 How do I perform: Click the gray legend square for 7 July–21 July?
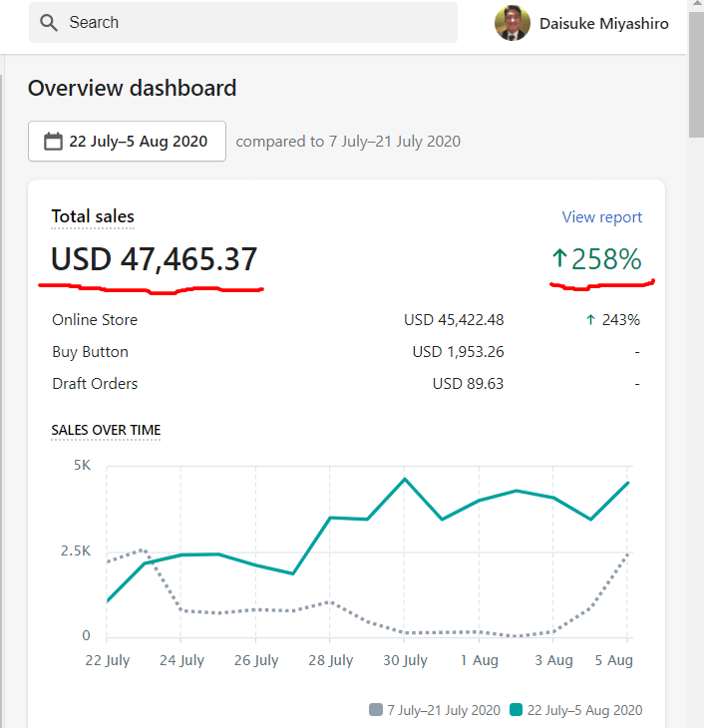point(376,710)
